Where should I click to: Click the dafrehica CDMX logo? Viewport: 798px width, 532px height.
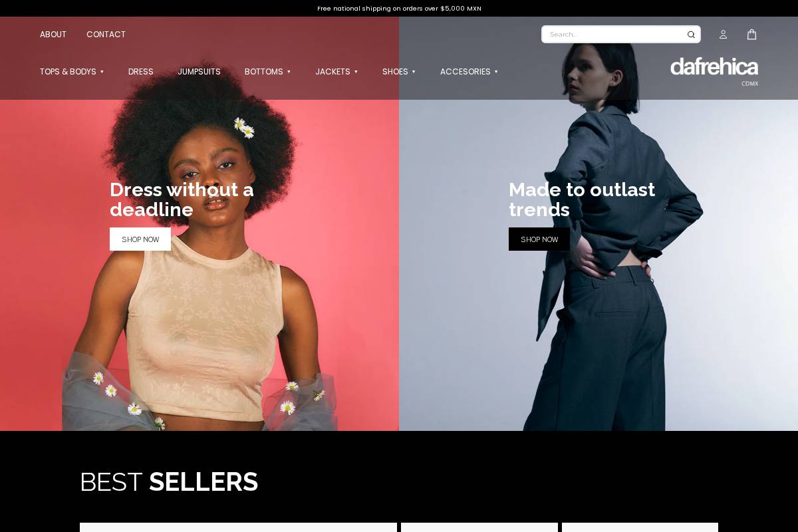[714, 71]
